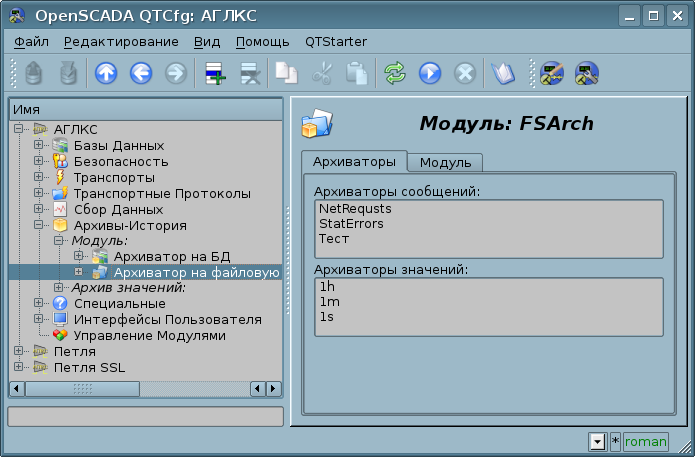Open the manual book icon
The height and width of the screenshot is (457, 695).
(501, 73)
